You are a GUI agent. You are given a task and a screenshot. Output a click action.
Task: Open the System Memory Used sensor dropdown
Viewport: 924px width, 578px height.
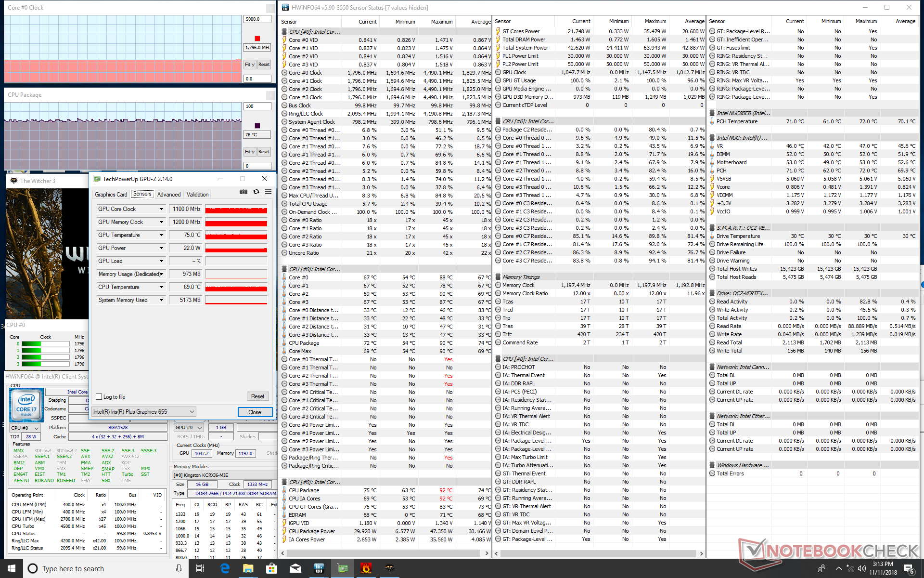point(161,300)
